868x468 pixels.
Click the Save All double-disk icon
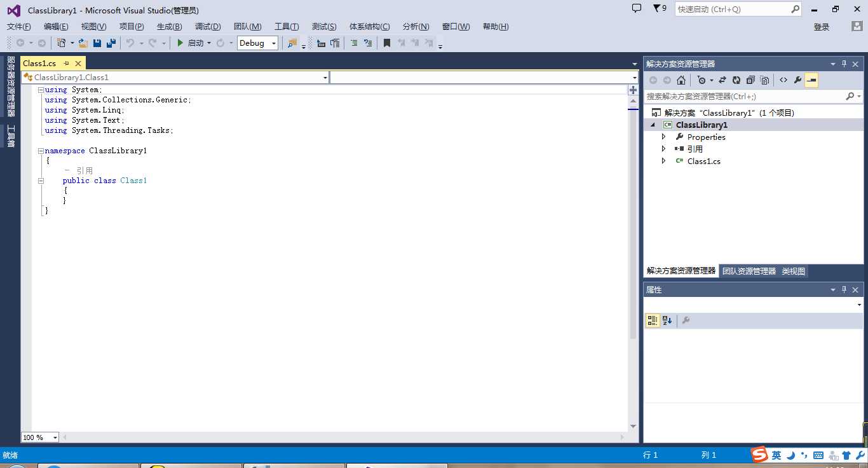(111, 43)
